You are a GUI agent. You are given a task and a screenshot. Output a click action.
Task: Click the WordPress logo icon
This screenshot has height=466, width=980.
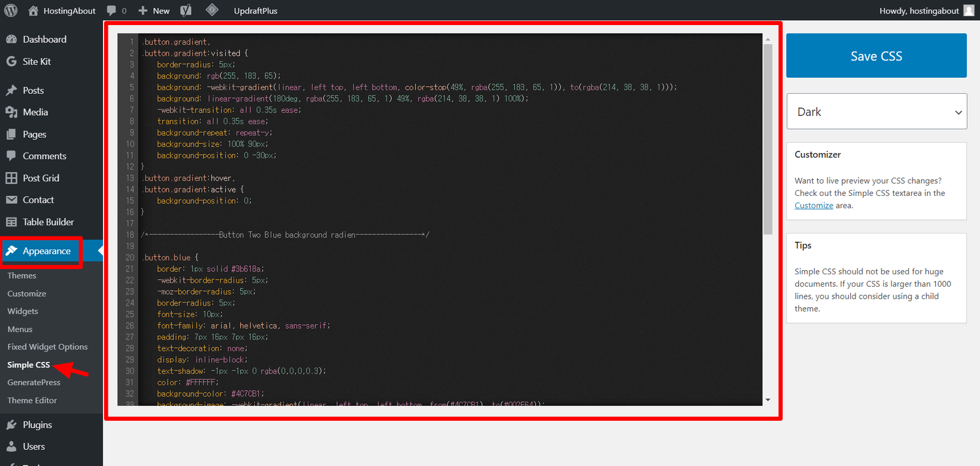11,10
